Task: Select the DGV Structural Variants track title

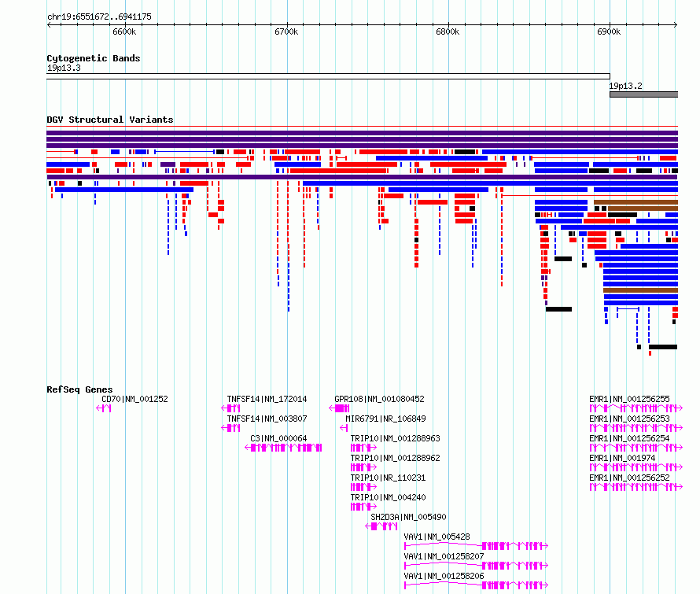Action: pyautogui.click(x=110, y=120)
